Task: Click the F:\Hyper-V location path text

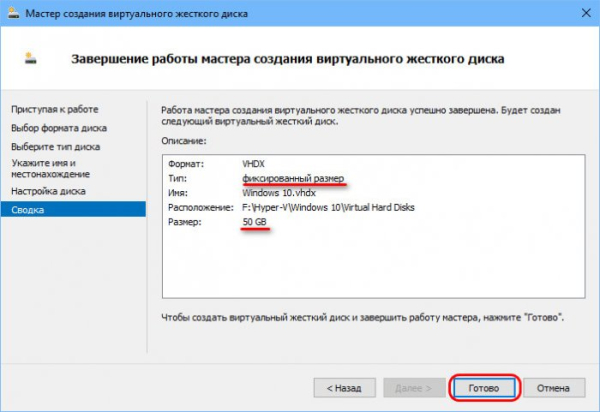Action: [328, 206]
